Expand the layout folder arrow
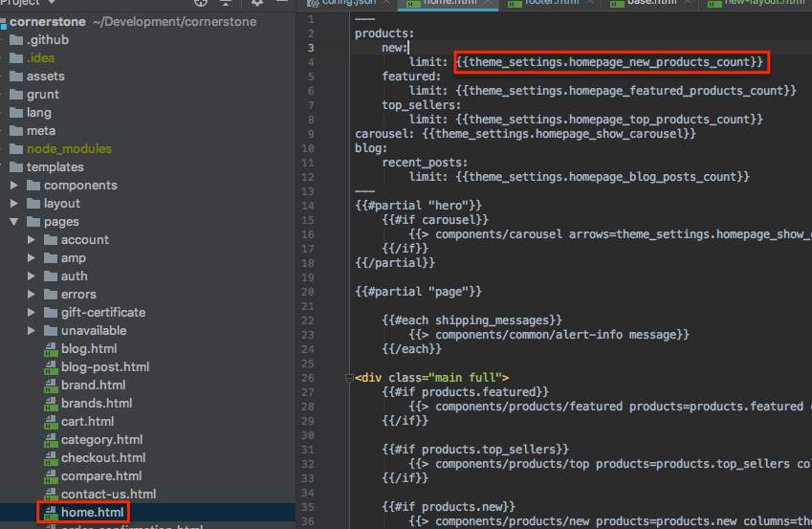Screen dimensions: 812x529 [x=14, y=204]
